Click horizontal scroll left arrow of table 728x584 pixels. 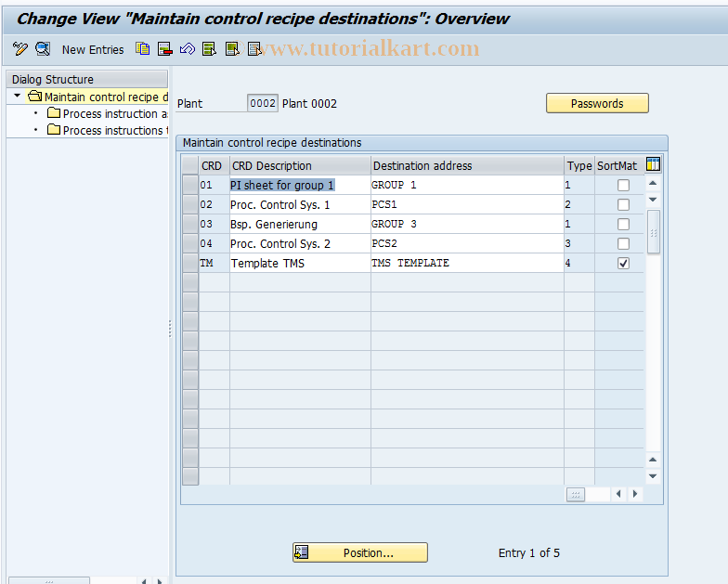coord(618,494)
